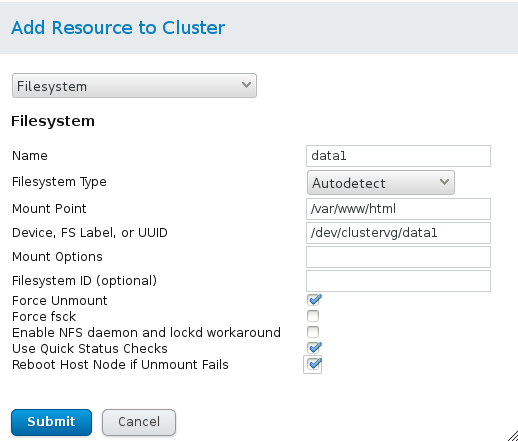The height and width of the screenshot is (441, 518).
Task: Click the bold Filesystem section heading
Action: (x=53, y=121)
